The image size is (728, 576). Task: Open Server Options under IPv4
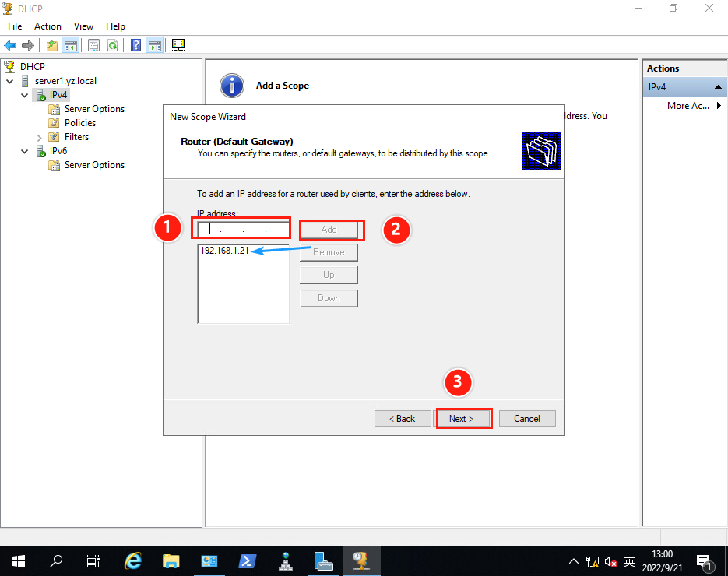(94, 109)
